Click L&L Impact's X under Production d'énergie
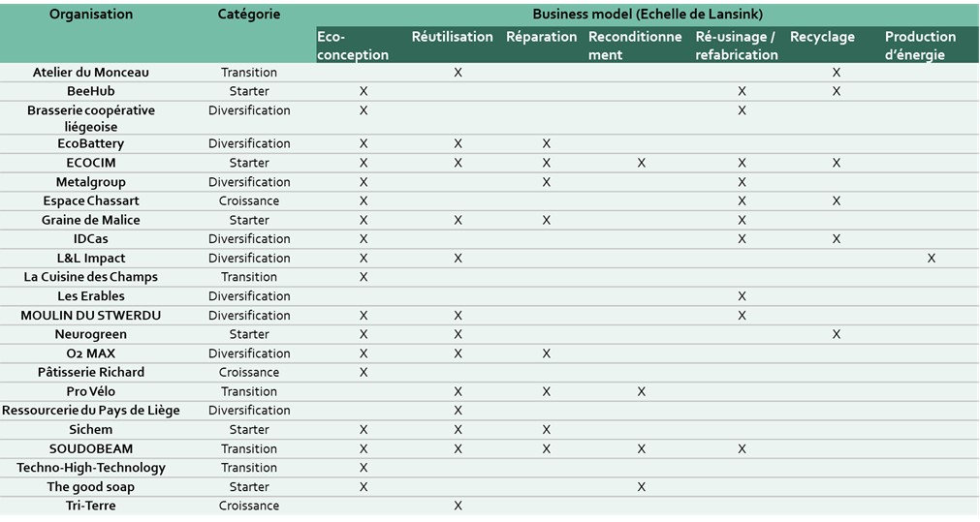 [931, 259]
